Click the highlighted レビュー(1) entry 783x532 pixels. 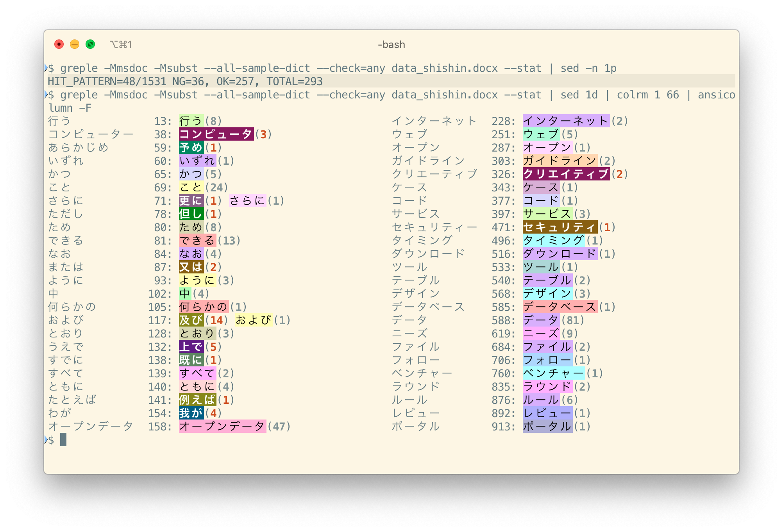pyautogui.click(x=547, y=413)
